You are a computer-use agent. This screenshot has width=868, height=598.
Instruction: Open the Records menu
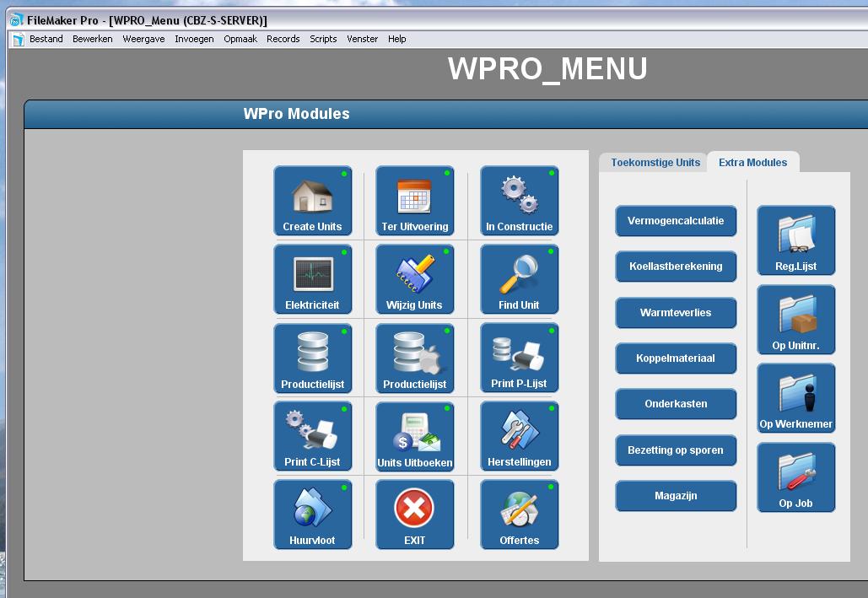click(283, 40)
